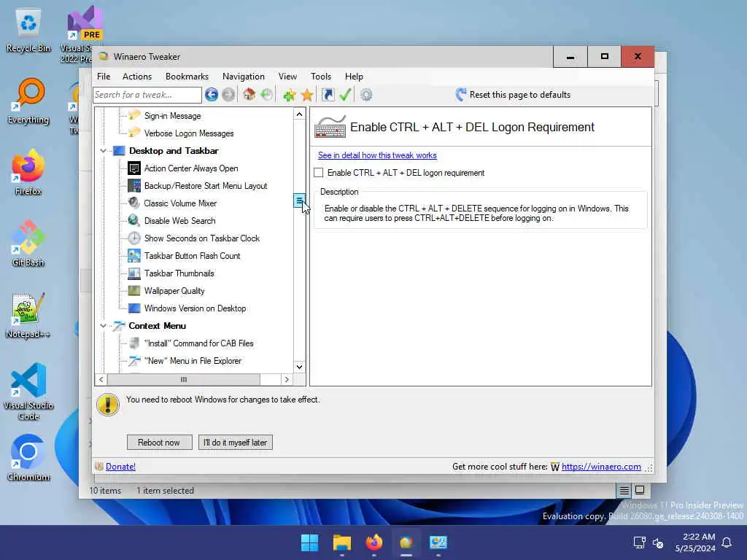Image resolution: width=747 pixels, height=560 pixels.
Task: Click the Reset page arrow icon
Action: coord(461,95)
